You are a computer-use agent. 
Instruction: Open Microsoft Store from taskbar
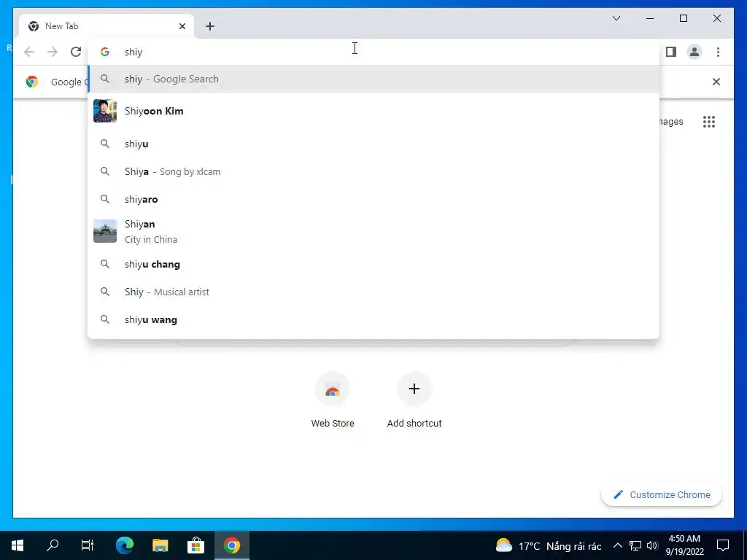(x=196, y=545)
